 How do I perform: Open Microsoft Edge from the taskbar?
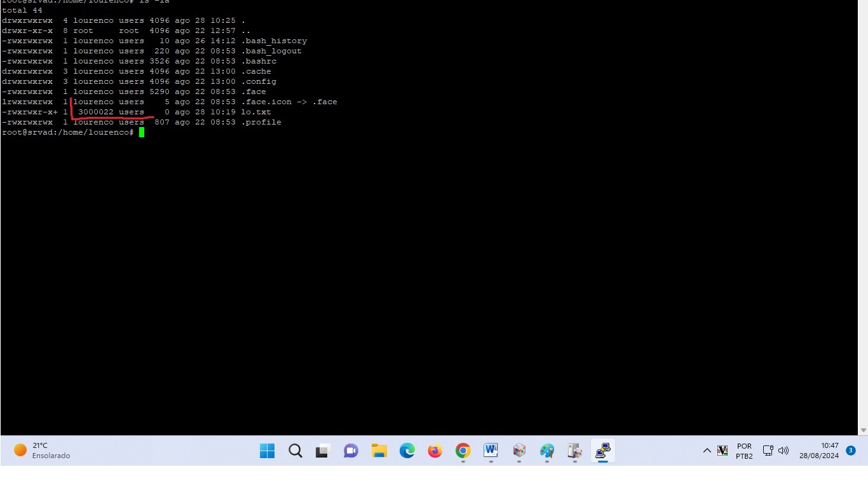point(407,451)
